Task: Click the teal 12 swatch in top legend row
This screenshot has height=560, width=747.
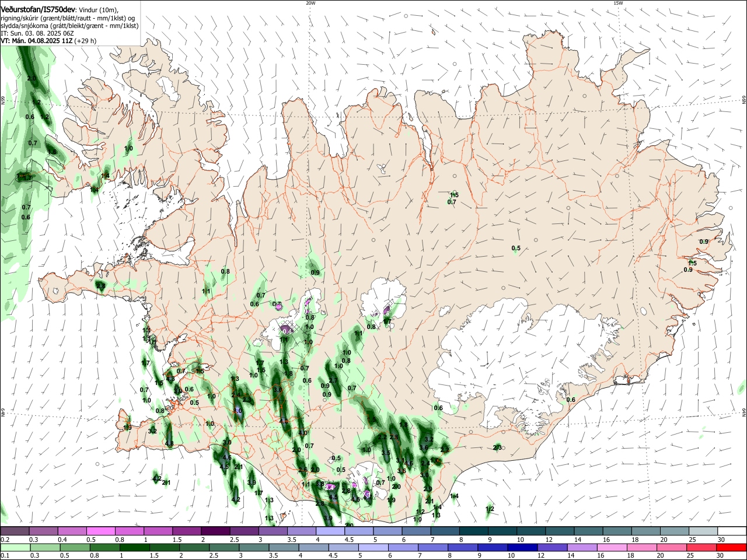Action: point(560,531)
